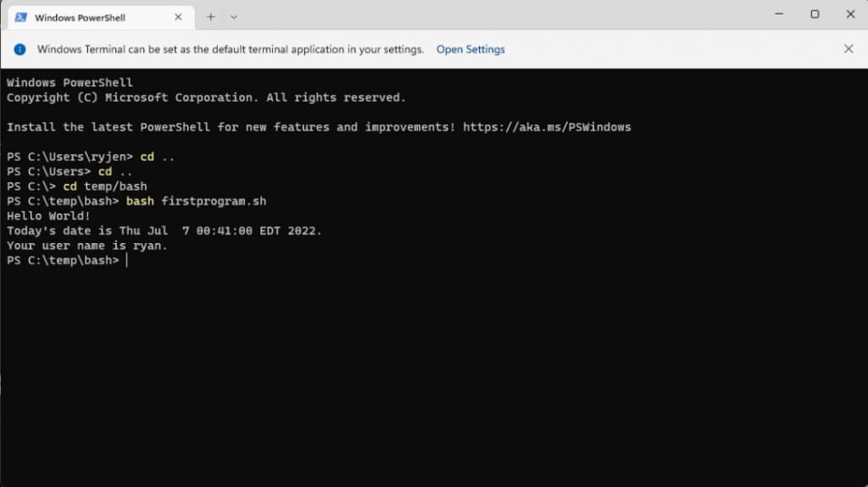
Task: Click the 'Hello World!' output line
Action: [x=48, y=216]
